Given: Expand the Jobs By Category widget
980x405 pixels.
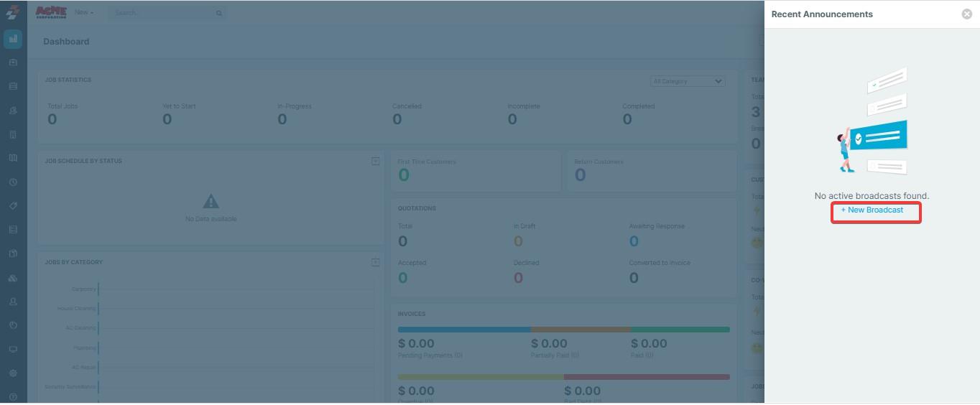Looking at the screenshot, I should [x=375, y=262].
